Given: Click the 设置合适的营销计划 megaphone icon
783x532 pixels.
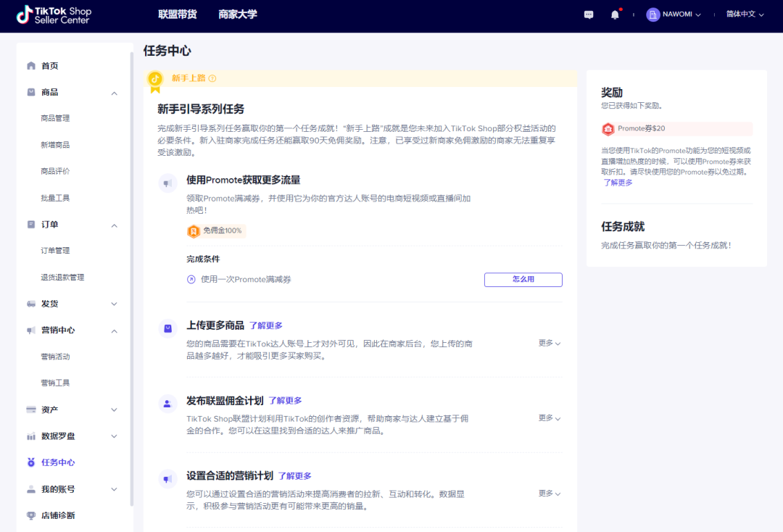Looking at the screenshot, I should 167,479.
